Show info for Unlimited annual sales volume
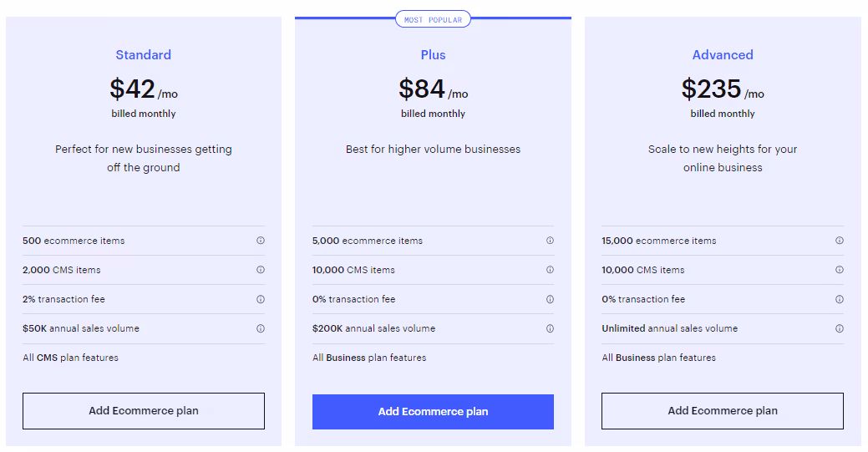This screenshot has width=868, height=452. coord(840,328)
